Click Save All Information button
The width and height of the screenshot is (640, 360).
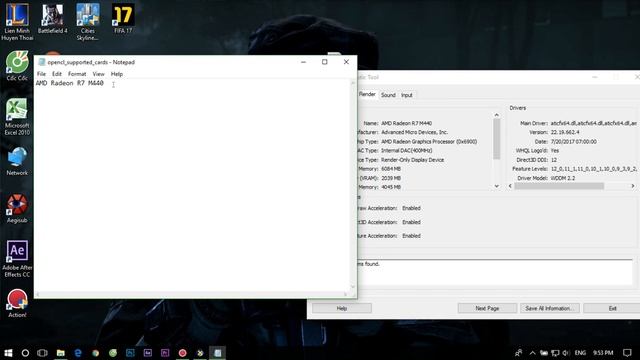point(549,308)
